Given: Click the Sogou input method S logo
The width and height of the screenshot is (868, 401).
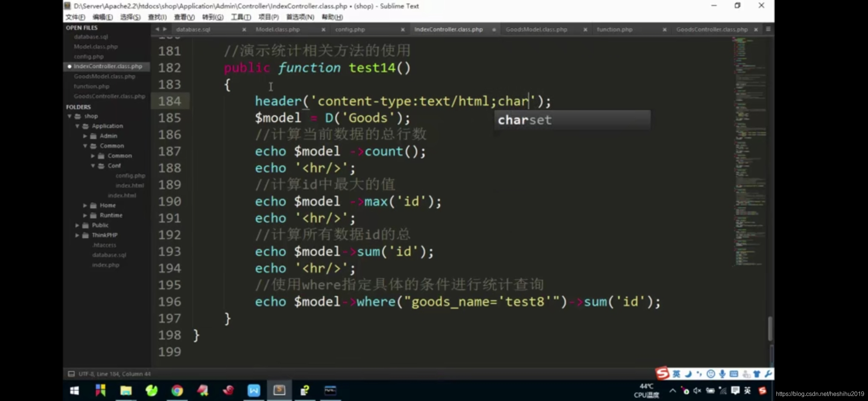Looking at the screenshot, I should 662,373.
